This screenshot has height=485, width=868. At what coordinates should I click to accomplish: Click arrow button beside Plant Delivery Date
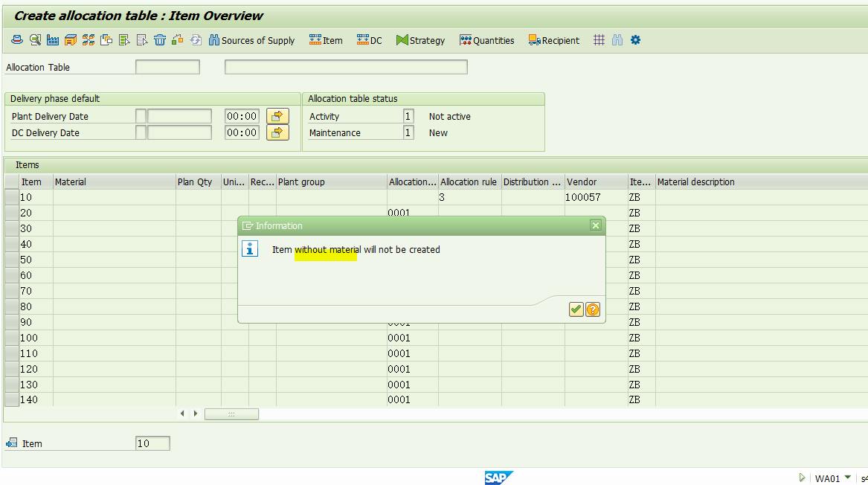(278, 116)
